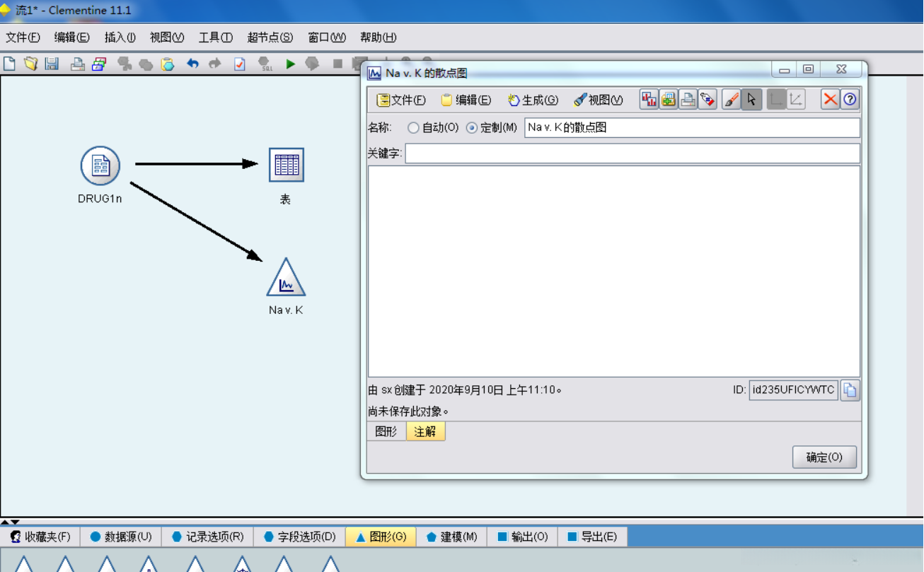The height and width of the screenshot is (572, 924).
Task: Open the 图形(G) palette tab
Action: 381,537
